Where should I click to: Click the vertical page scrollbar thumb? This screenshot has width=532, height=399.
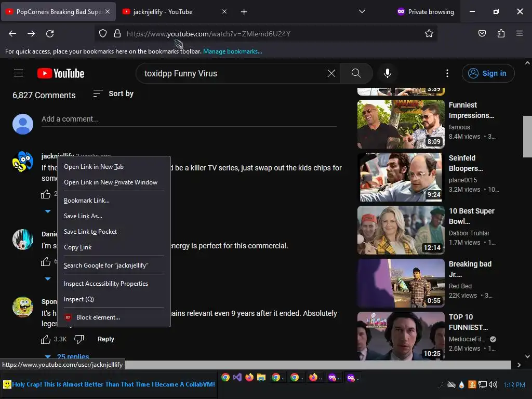tap(527, 137)
